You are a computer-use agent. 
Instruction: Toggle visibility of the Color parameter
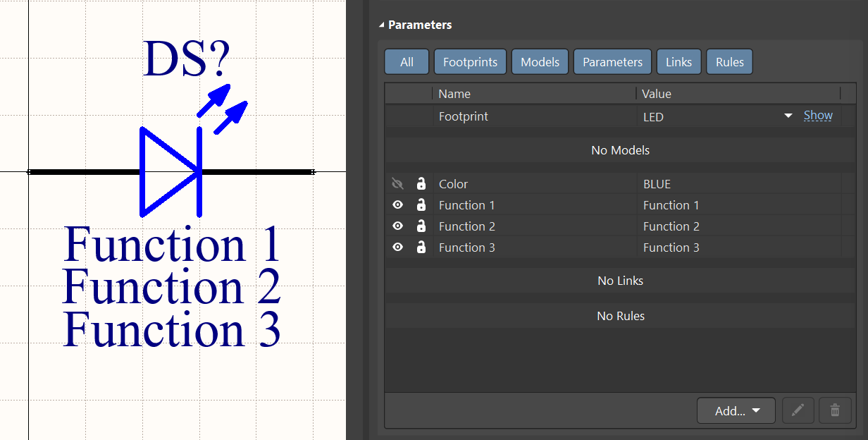397,183
